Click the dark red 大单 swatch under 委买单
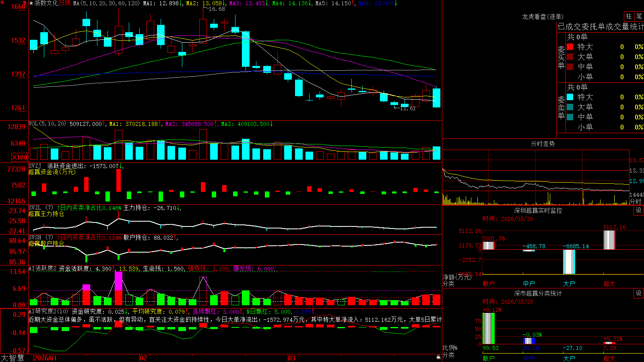 point(570,57)
